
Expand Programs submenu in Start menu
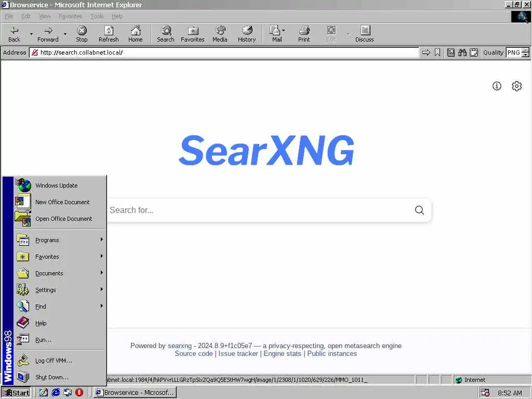[60, 240]
